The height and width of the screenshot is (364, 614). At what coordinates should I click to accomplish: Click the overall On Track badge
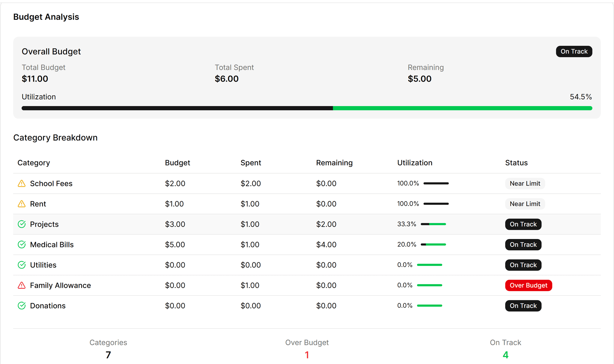(574, 52)
